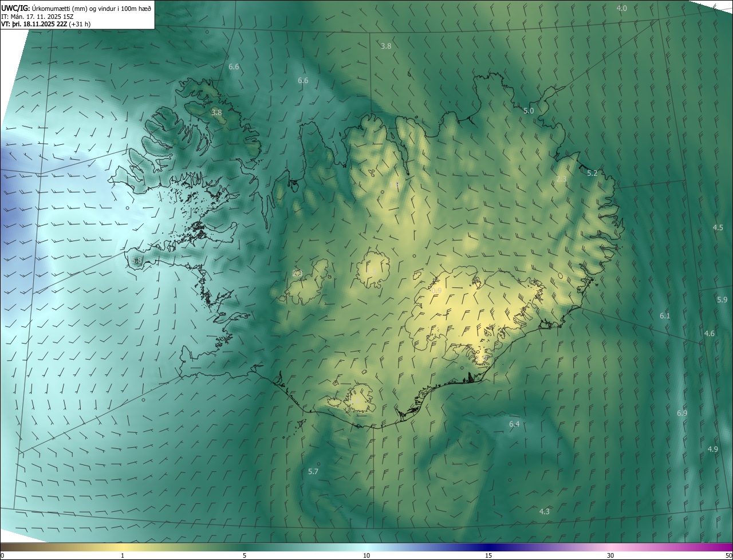Screen dimensions: 733x560
Task: Click the 10 tick label on the color scale
Action: pyautogui.click(x=366, y=555)
